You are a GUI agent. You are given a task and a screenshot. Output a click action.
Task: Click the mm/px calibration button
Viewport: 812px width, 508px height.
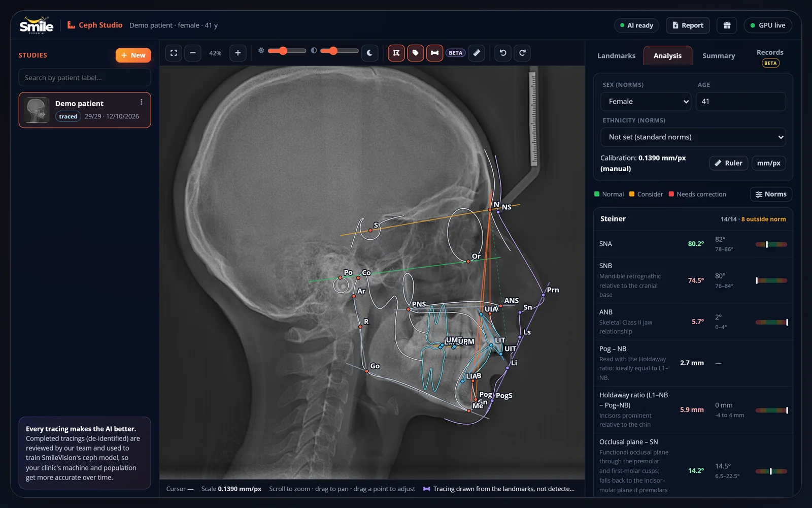pos(768,163)
